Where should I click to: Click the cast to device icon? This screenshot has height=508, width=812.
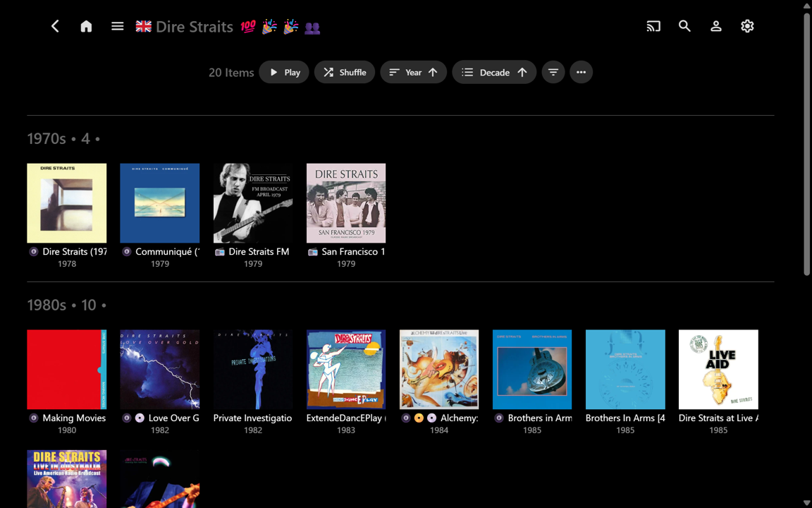pos(653,26)
